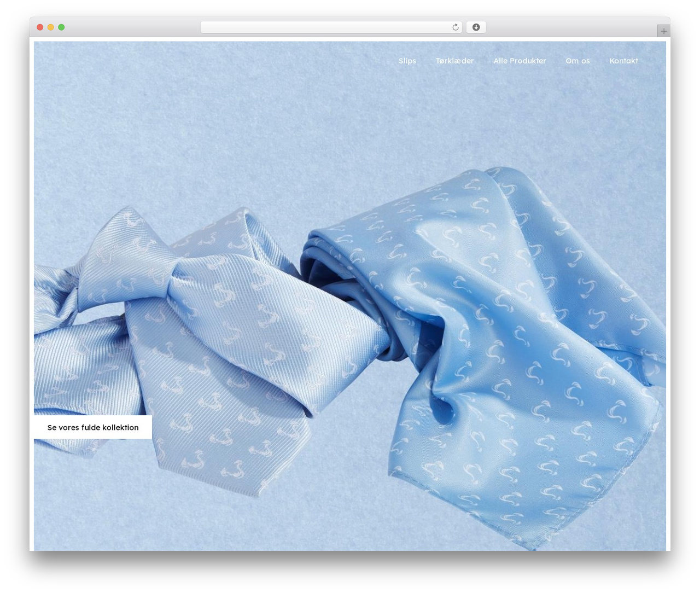Image resolution: width=700 pixels, height=593 pixels.
Task: Click the Se vores fulde kollektion button
Action: pos(93,427)
